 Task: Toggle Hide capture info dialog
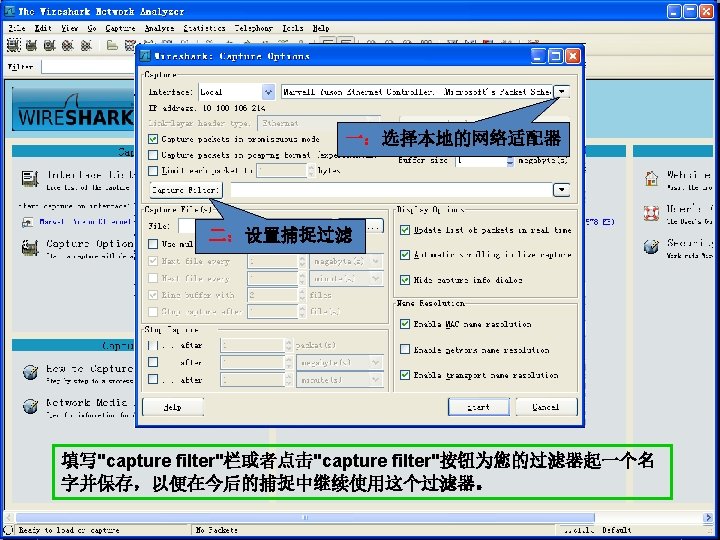(x=405, y=280)
